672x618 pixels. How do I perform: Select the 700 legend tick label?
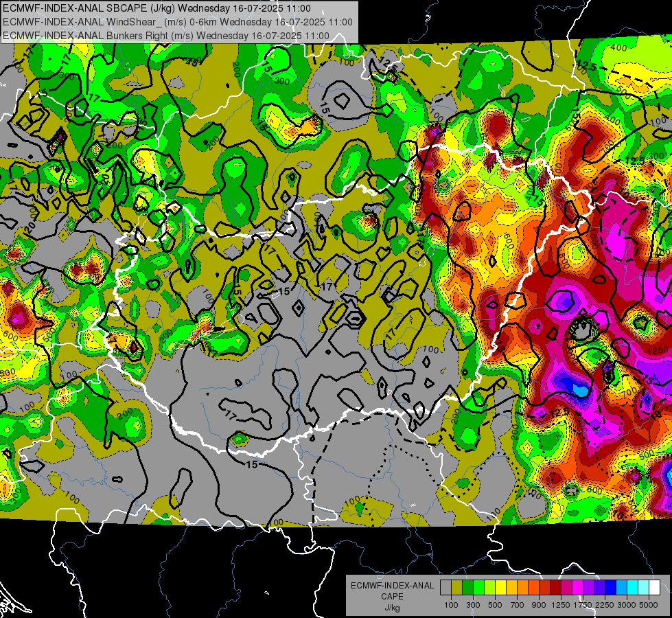[x=518, y=605]
